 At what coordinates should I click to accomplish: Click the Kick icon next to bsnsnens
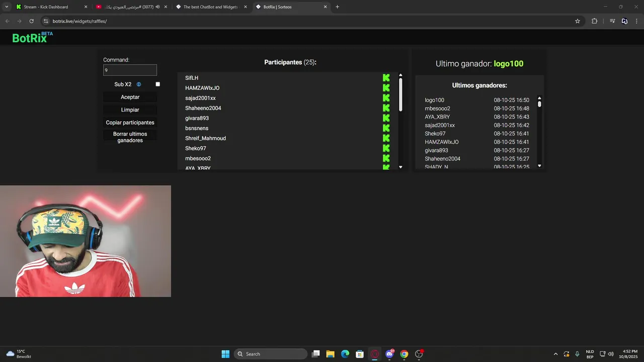pyautogui.click(x=386, y=128)
